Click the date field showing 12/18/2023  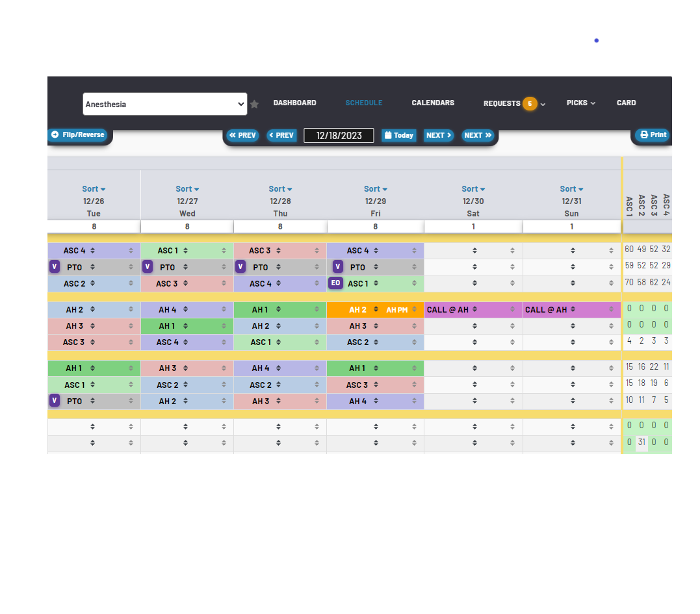(x=339, y=136)
